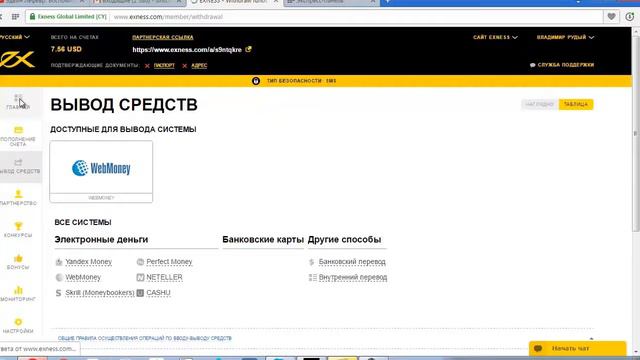Switch to the first browser tab

(x=43, y=2)
